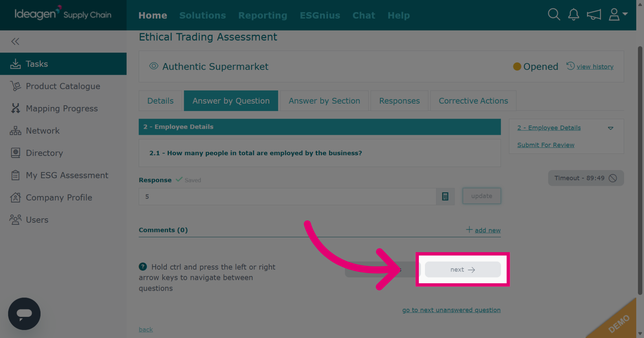Click the next question button
This screenshot has width=644, height=338.
(x=463, y=270)
